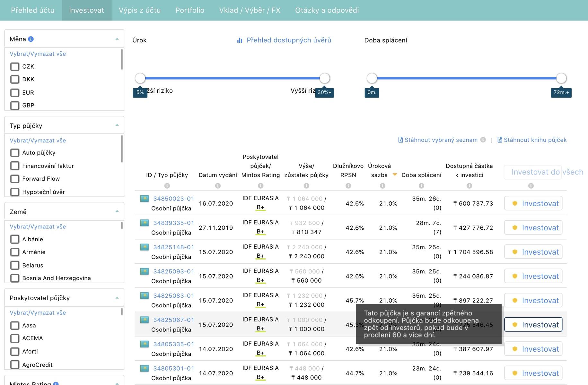This screenshot has height=385, width=588.
Task: Click info icon under Dostupná částka column
Action: (x=469, y=186)
